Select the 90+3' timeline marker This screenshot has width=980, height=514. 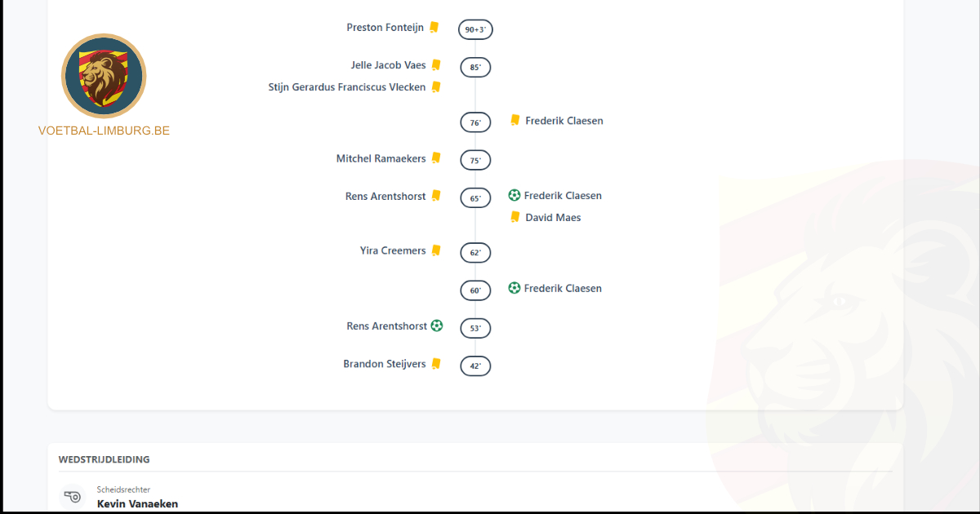tap(475, 30)
